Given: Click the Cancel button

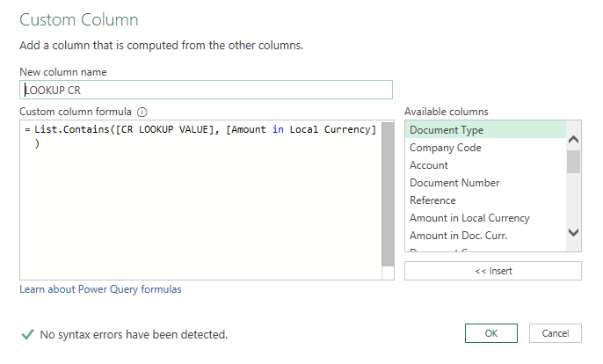Looking at the screenshot, I should (x=556, y=333).
